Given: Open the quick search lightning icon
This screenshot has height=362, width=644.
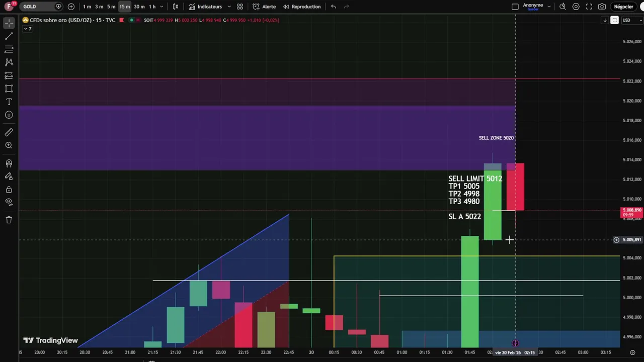Looking at the screenshot, I should coord(562,7).
